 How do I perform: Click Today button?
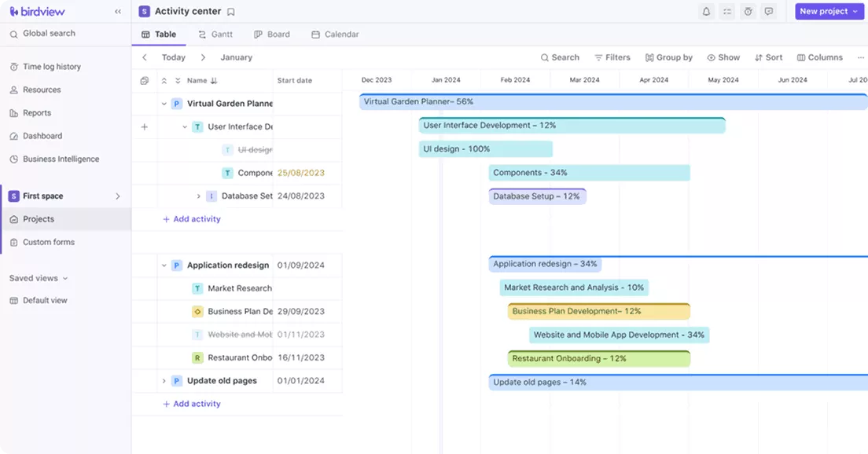pyautogui.click(x=173, y=57)
